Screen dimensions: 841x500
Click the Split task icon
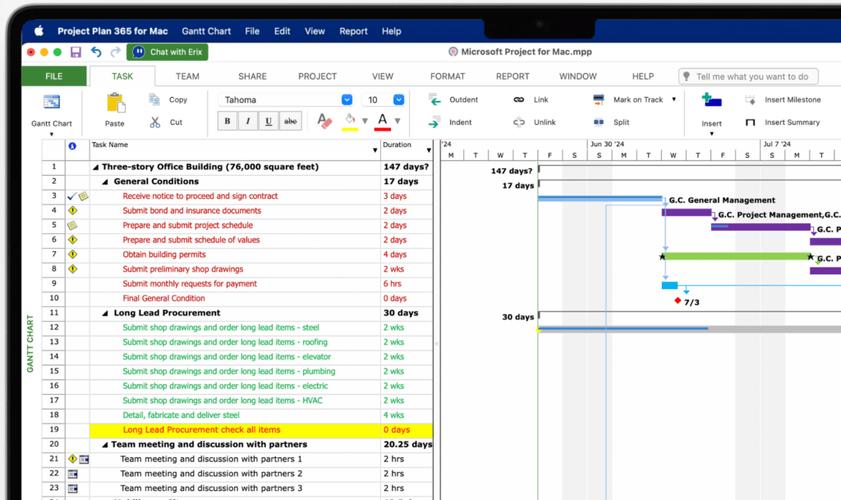[x=598, y=122]
